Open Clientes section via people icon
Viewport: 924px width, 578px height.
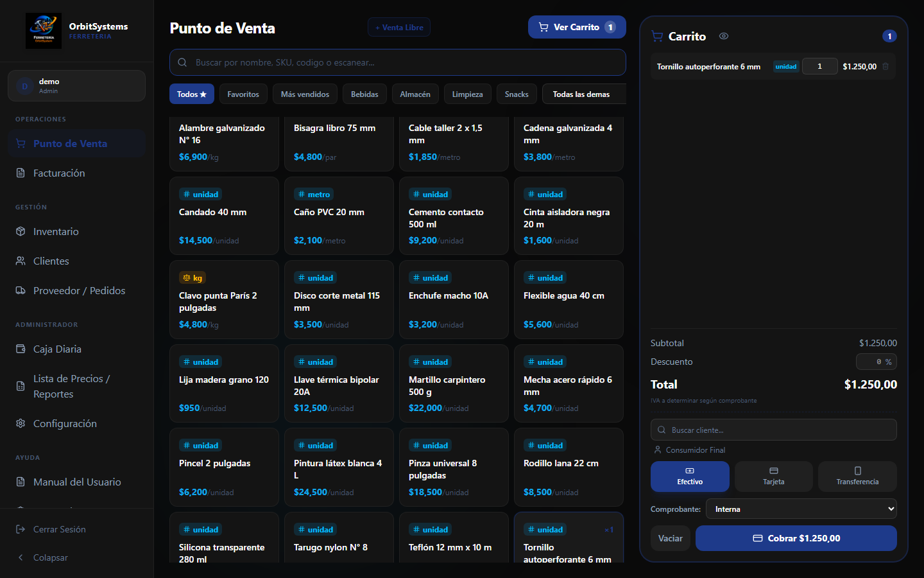tap(21, 261)
